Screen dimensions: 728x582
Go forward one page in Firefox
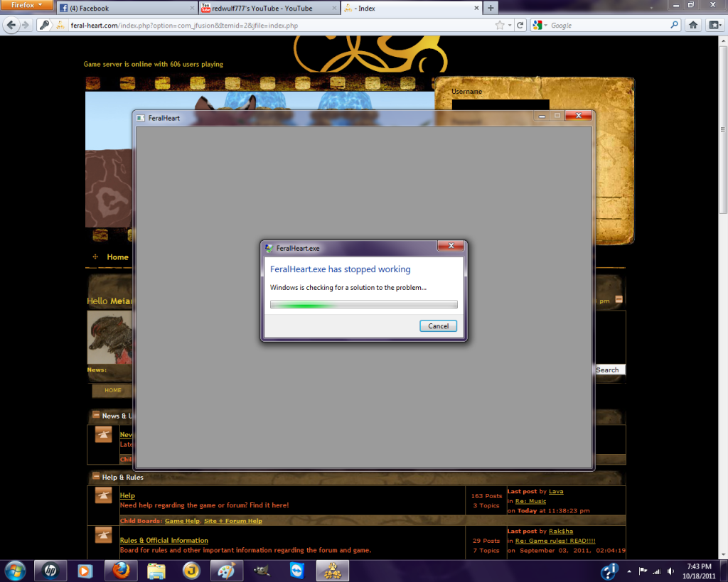coord(26,25)
